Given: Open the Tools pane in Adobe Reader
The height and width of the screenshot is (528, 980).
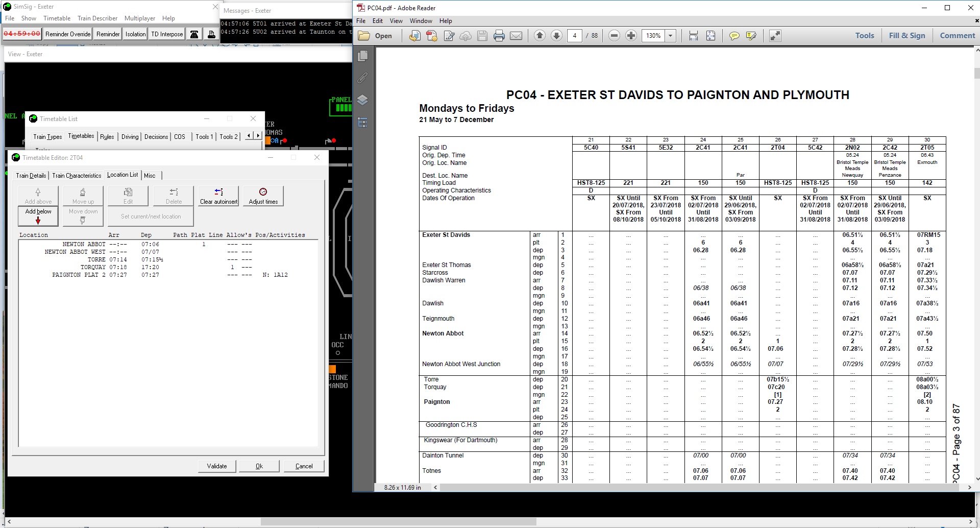Looking at the screenshot, I should coord(865,36).
